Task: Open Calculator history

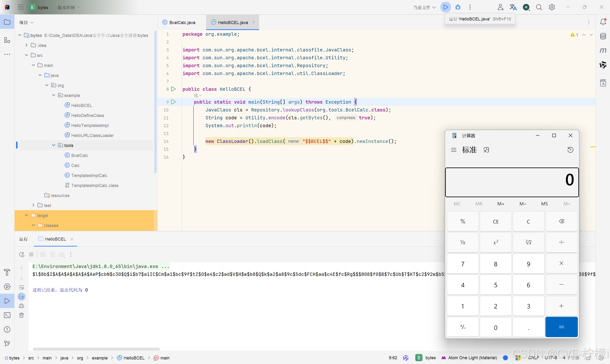Action: (570, 150)
